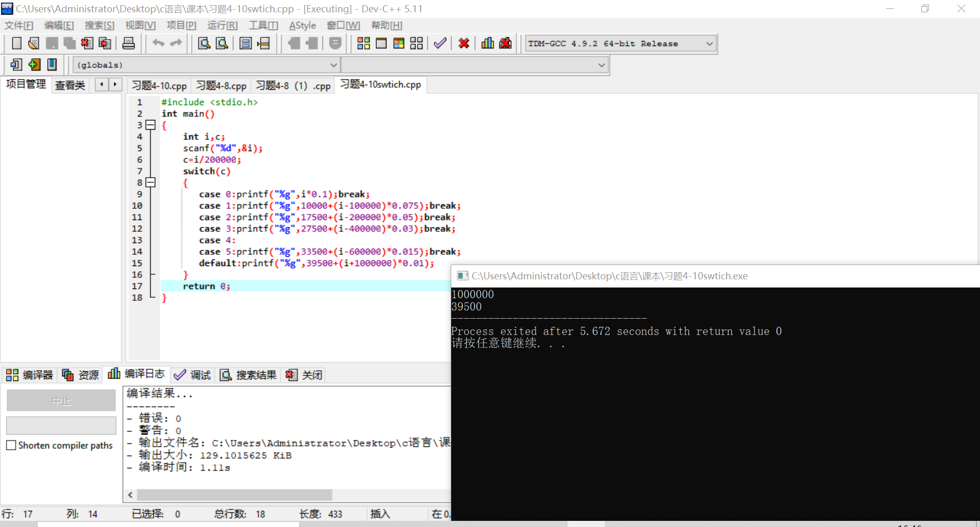Select the 习题4-10swtich.cpp tab
The image size is (980, 527).
[x=381, y=85]
